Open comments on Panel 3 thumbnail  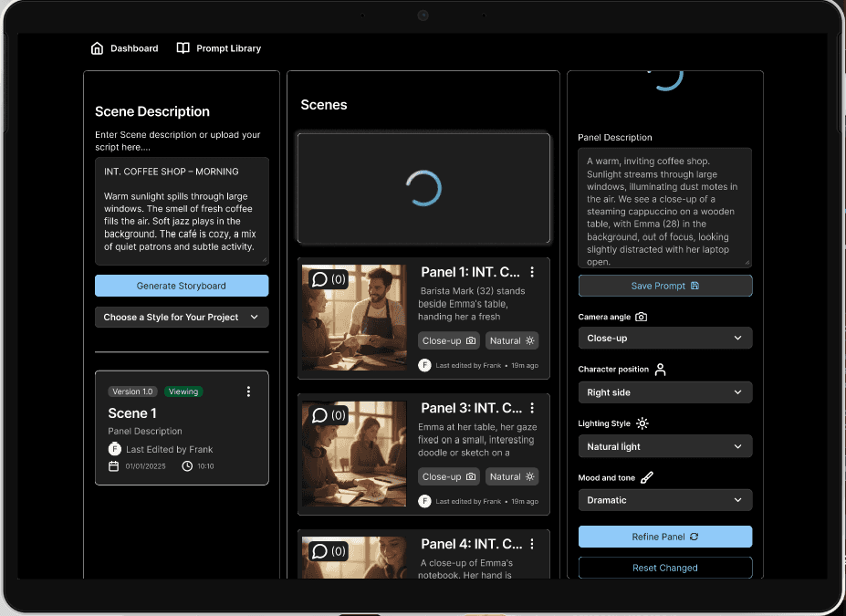(328, 415)
